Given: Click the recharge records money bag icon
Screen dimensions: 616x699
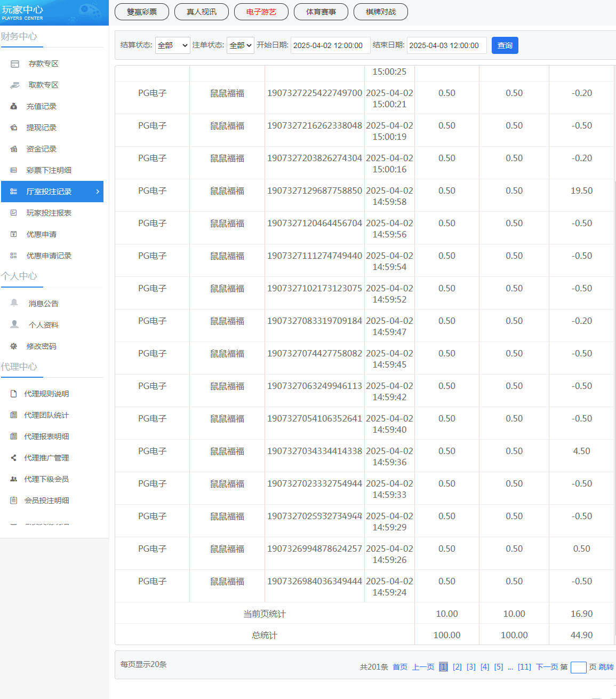Looking at the screenshot, I should click(14, 107).
